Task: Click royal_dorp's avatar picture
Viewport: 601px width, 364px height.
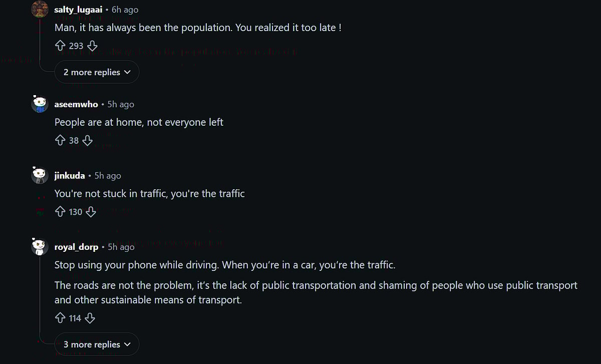Action: tap(40, 246)
